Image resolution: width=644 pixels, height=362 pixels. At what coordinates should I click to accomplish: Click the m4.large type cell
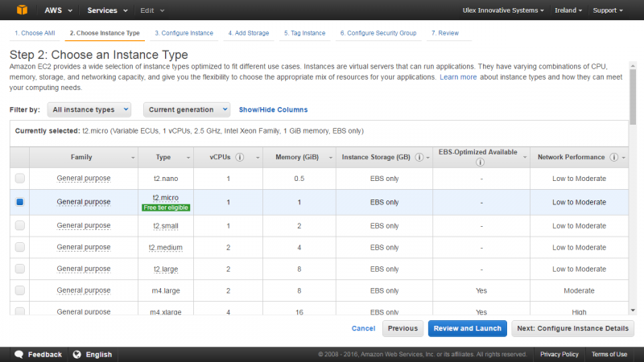pos(166,290)
